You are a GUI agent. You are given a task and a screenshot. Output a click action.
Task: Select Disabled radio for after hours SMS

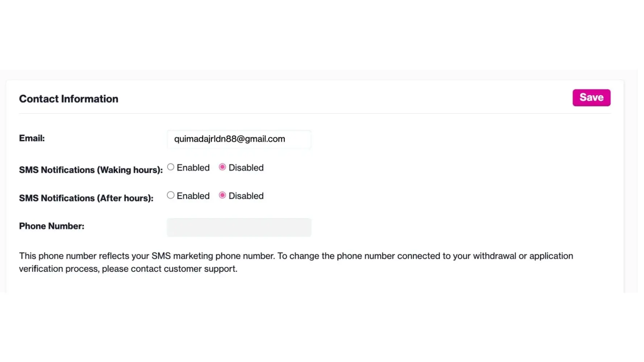point(222,195)
